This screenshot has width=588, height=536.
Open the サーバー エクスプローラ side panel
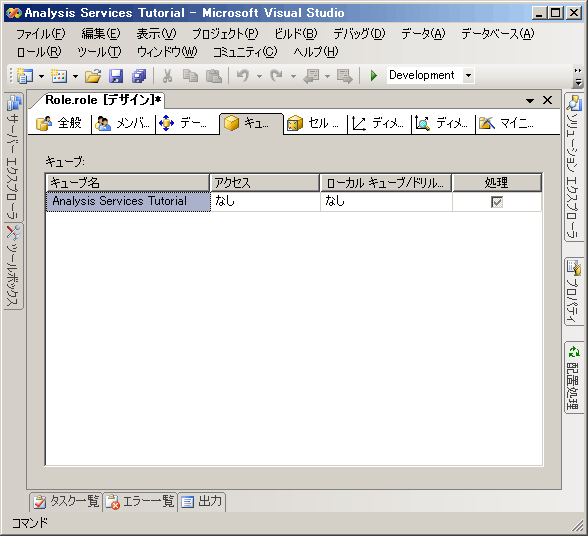point(14,157)
